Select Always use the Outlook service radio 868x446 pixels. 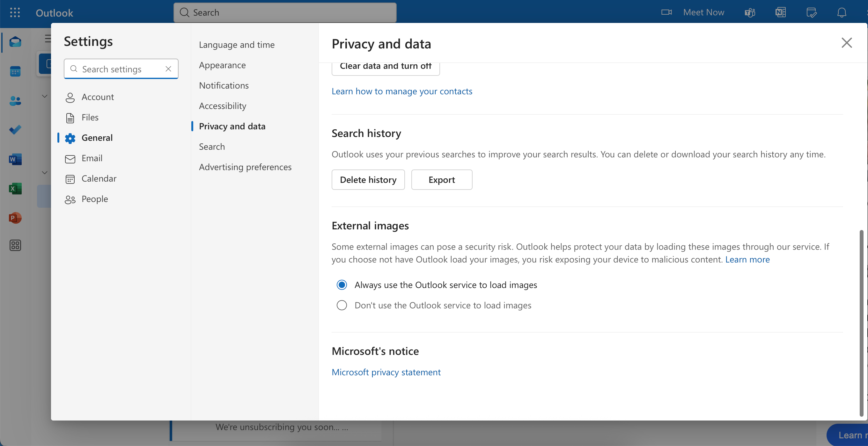point(342,285)
